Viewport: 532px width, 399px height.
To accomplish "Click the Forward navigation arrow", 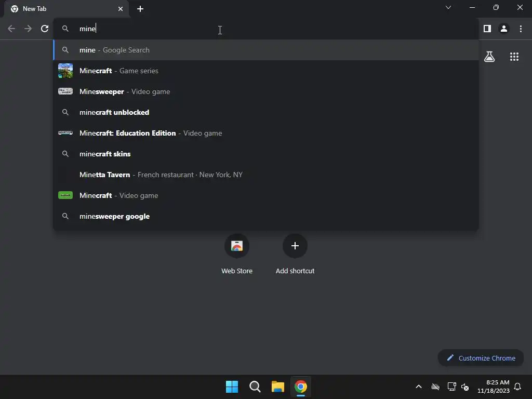I will click(28, 29).
